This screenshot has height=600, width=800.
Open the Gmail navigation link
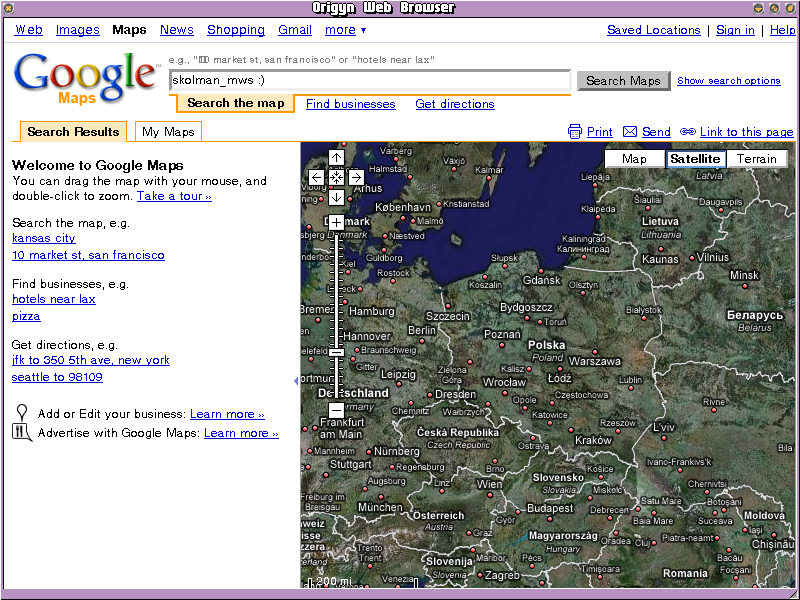(x=295, y=30)
